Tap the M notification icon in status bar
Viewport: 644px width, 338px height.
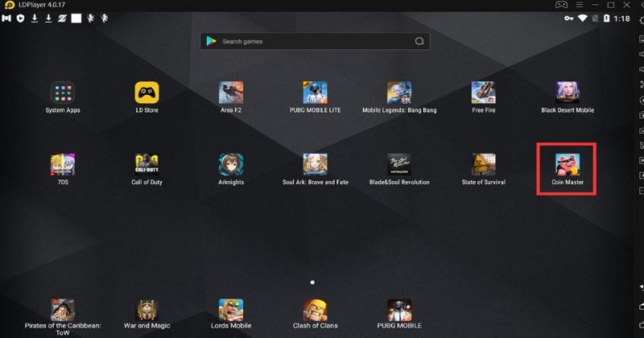point(6,18)
